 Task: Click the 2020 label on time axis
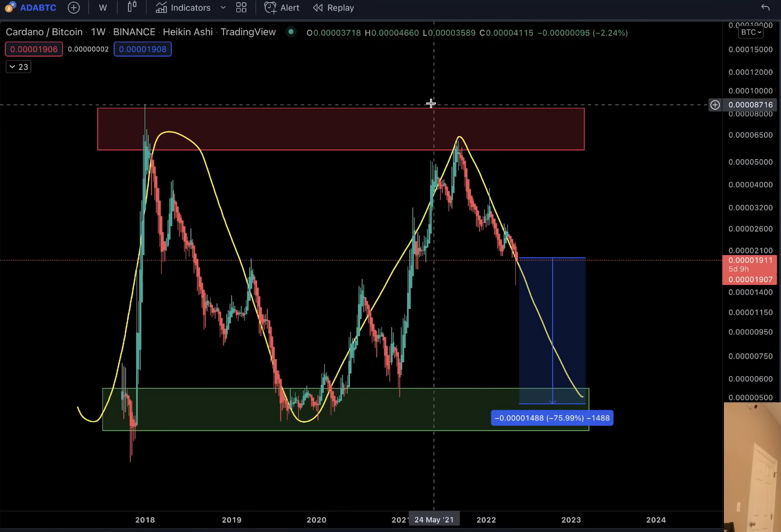pos(316,520)
